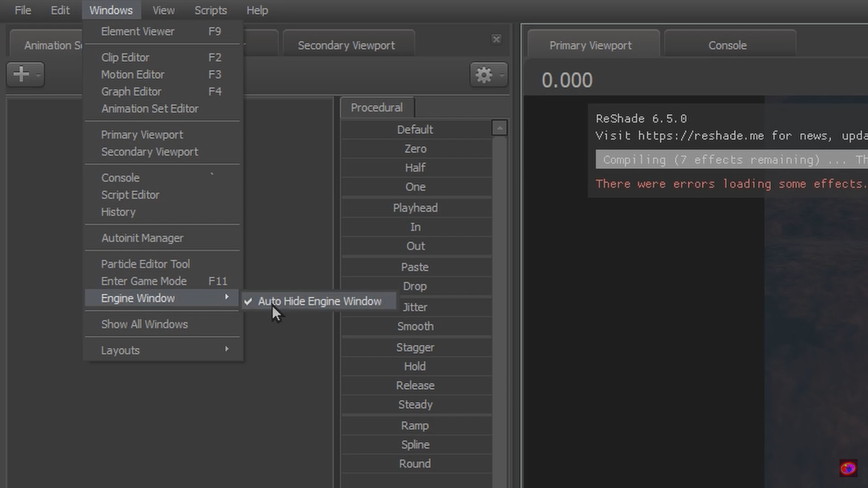Open the gear settings icon menu
This screenshot has height=488, width=868.
[484, 75]
